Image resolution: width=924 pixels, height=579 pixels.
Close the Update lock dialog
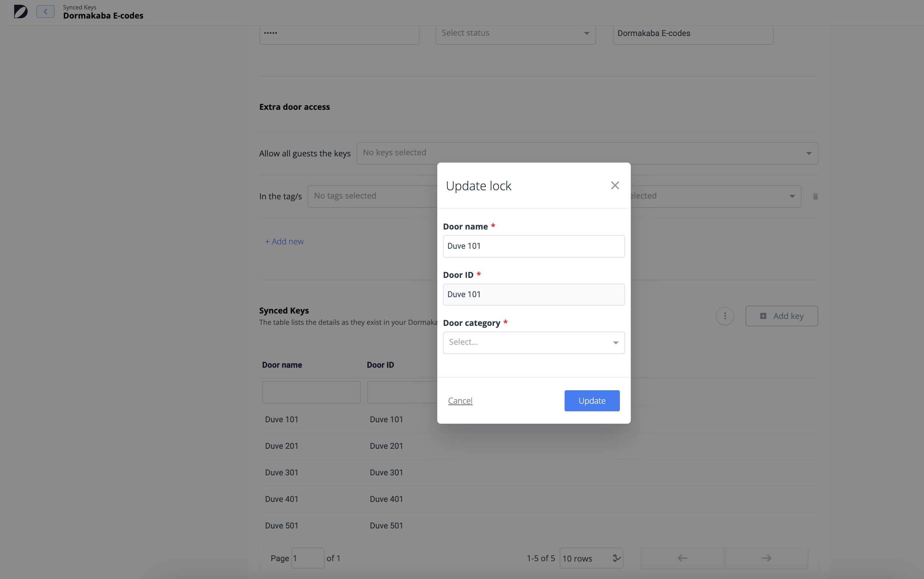(x=614, y=186)
